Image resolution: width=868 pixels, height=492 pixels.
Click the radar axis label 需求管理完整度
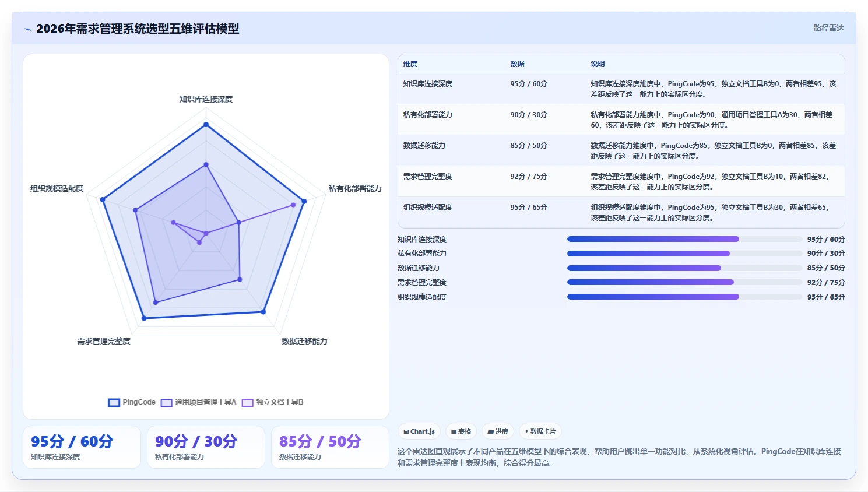(104, 341)
